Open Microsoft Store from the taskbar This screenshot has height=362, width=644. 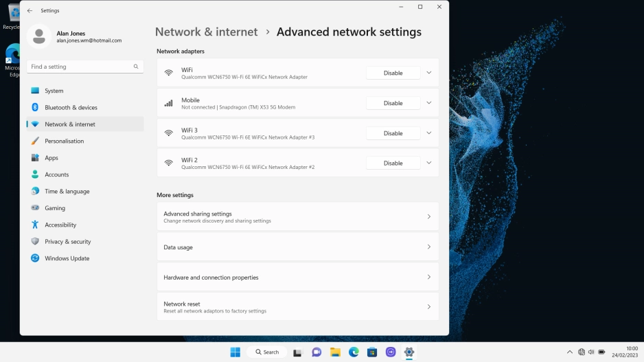click(372, 352)
